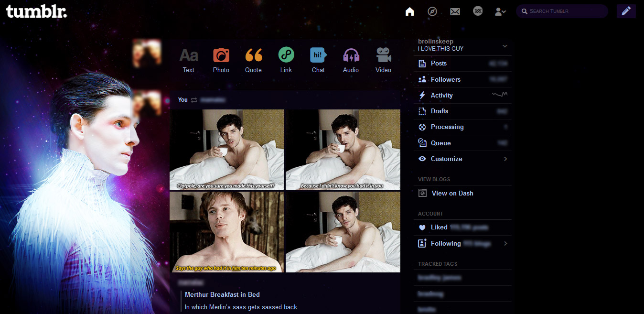Click the second tracked tag row

tap(462, 293)
